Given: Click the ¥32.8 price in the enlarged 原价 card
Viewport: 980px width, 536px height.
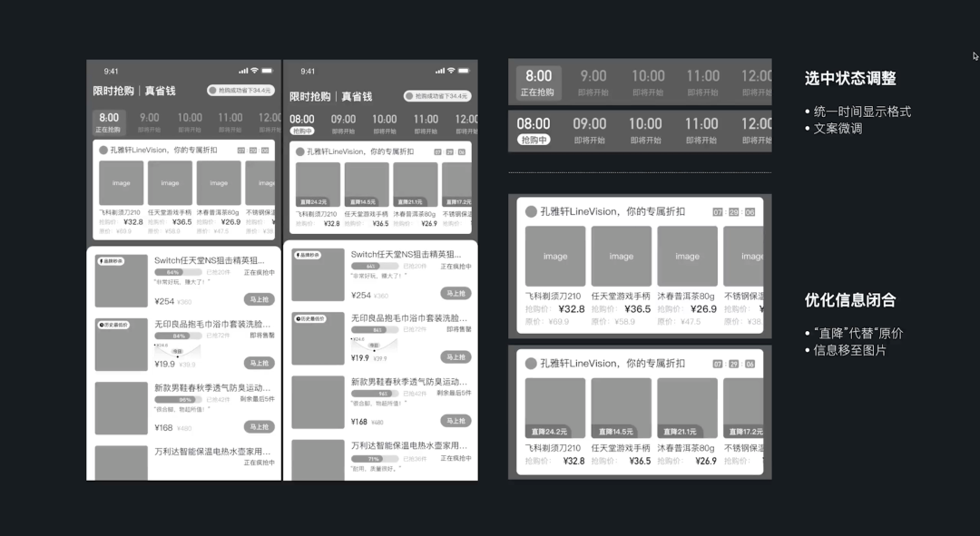Looking at the screenshot, I should 572,308.
